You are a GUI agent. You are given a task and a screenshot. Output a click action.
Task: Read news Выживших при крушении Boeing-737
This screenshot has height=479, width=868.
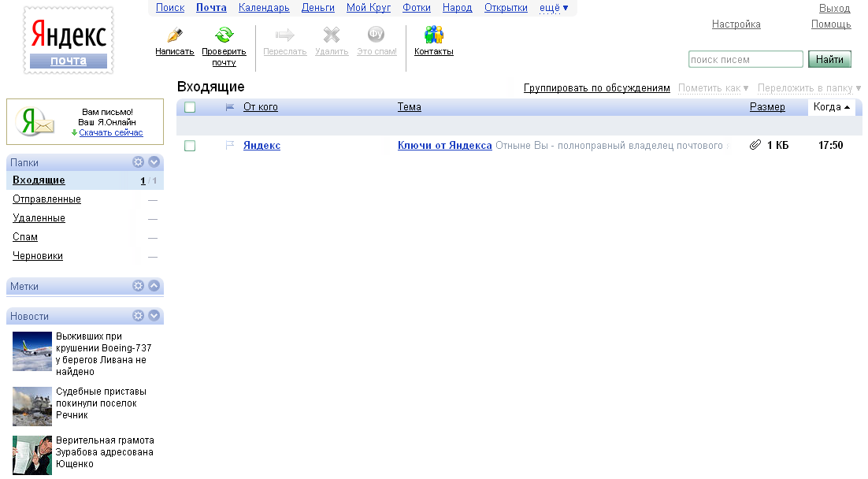click(103, 354)
